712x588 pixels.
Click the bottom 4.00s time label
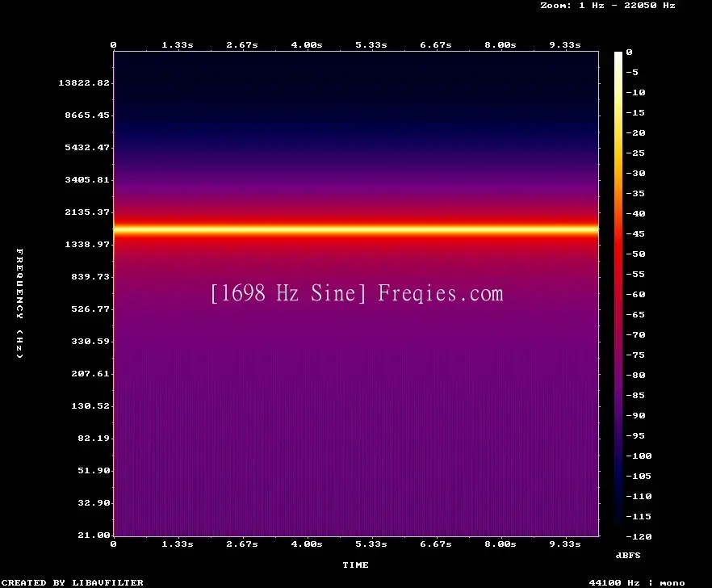click(x=307, y=544)
